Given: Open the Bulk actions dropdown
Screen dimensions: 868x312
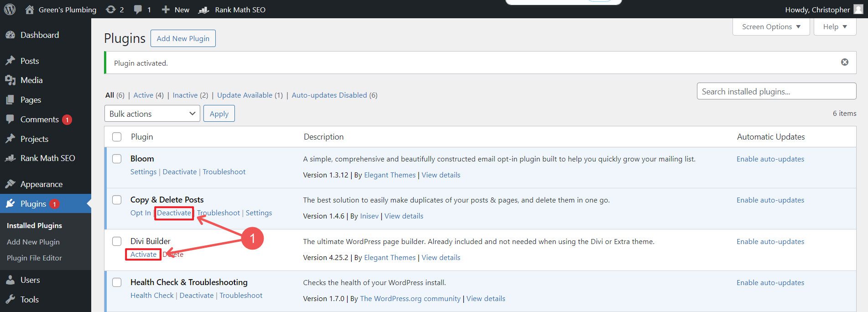Looking at the screenshot, I should 152,114.
